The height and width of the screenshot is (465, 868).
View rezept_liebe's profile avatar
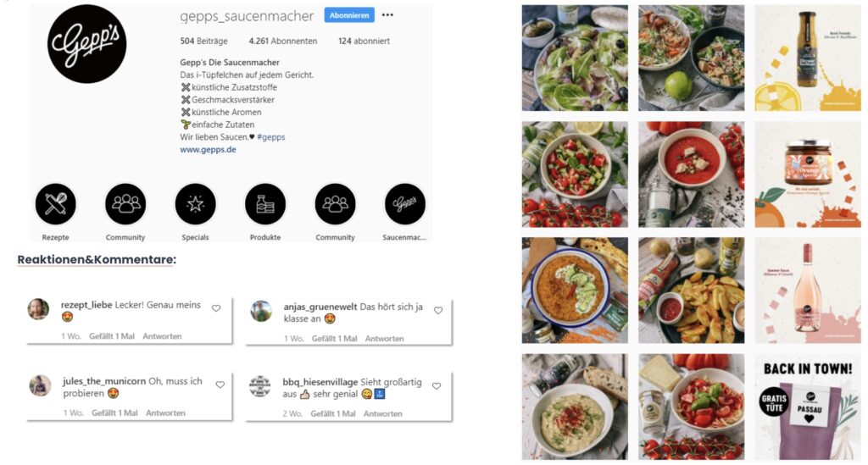click(38, 309)
